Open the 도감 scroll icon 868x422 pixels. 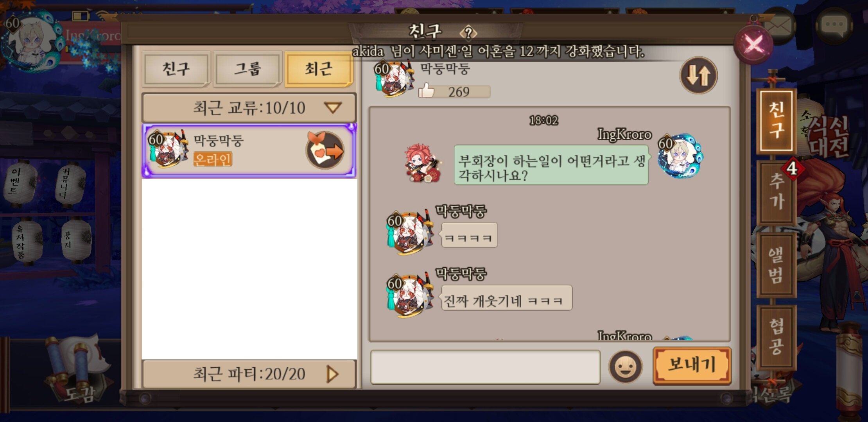78,371
